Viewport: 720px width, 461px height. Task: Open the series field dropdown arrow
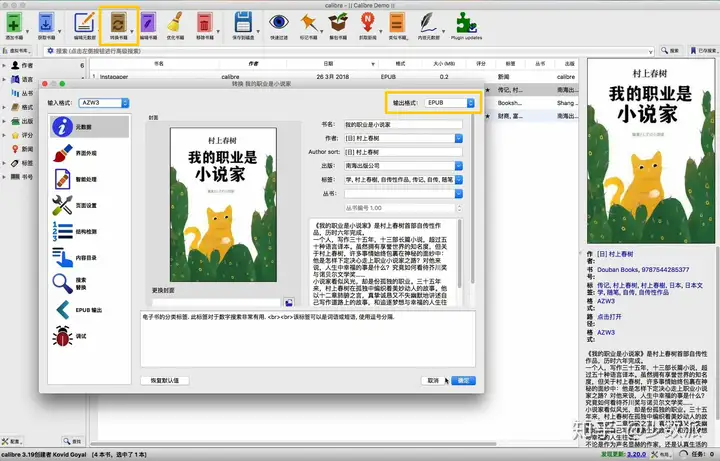click(x=458, y=194)
